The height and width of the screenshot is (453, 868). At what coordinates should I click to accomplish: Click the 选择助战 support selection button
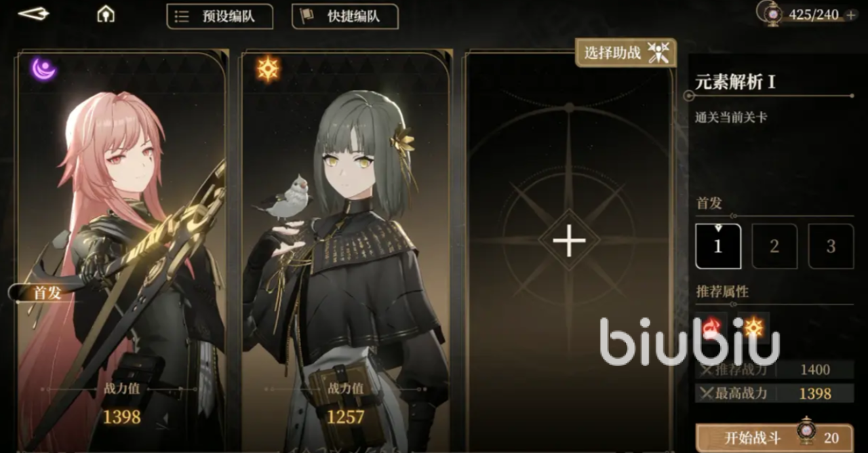626,53
